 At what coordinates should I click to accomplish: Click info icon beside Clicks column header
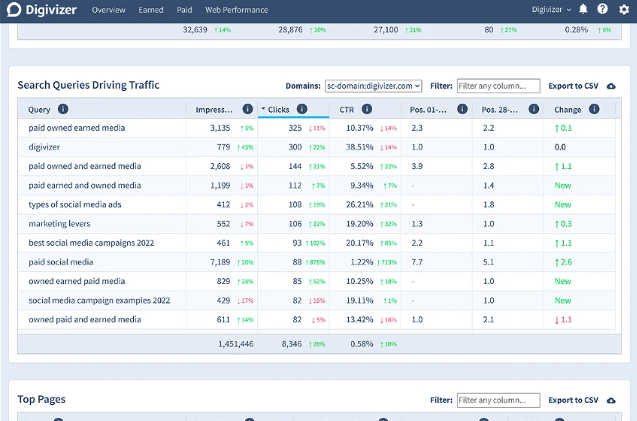pos(302,109)
